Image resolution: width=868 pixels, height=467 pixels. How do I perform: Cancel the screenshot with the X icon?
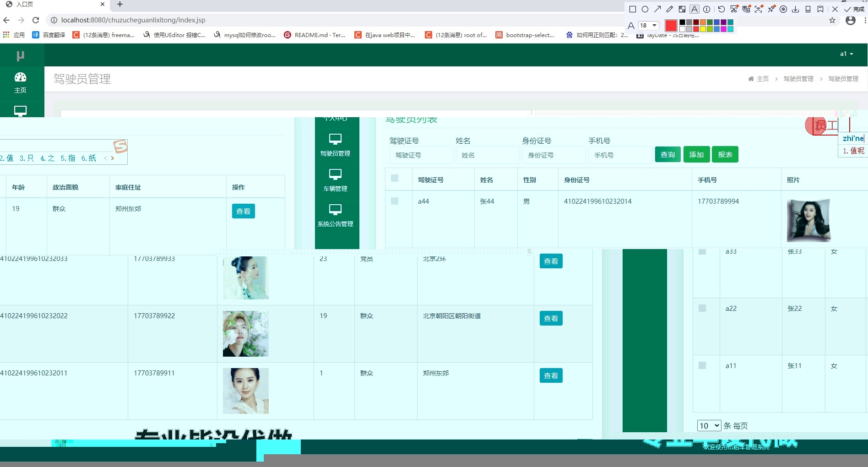coord(835,9)
